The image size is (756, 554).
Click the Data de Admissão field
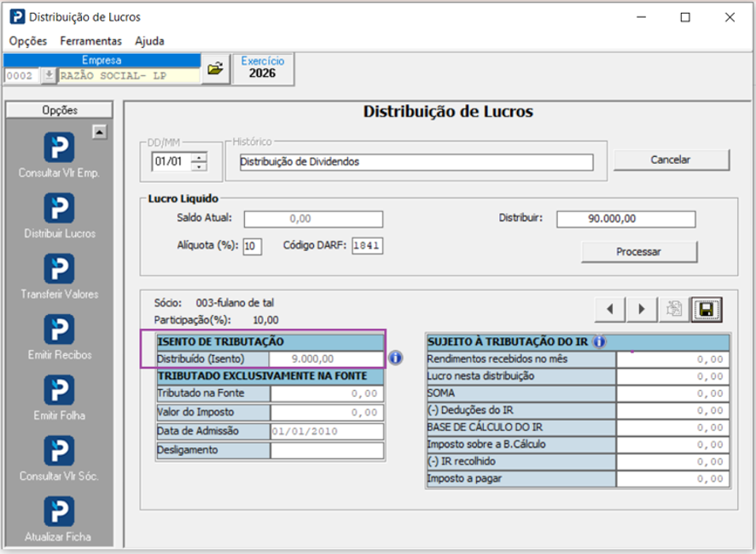(327, 431)
